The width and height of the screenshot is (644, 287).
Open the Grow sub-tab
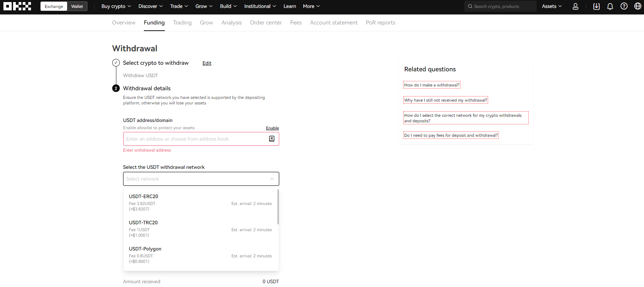[207, 22]
